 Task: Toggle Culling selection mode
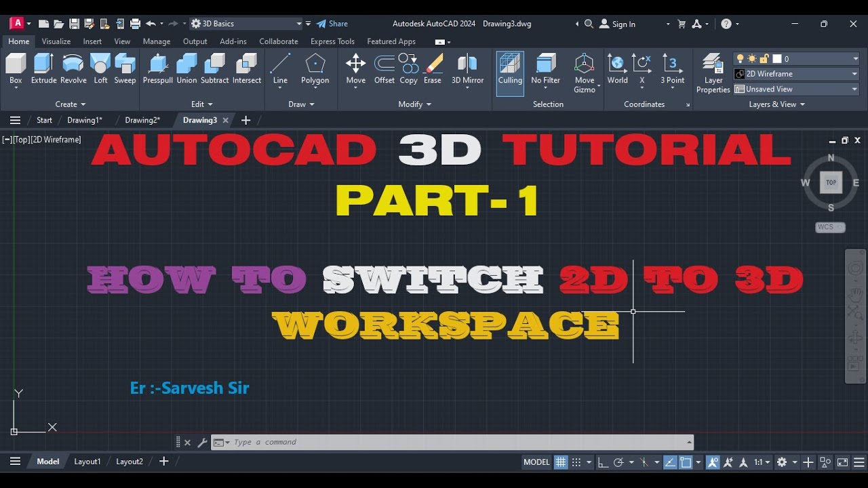pyautogui.click(x=510, y=73)
